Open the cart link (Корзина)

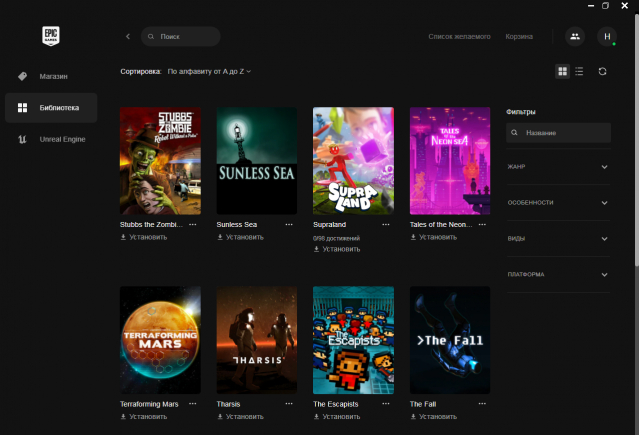pos(519,36)
